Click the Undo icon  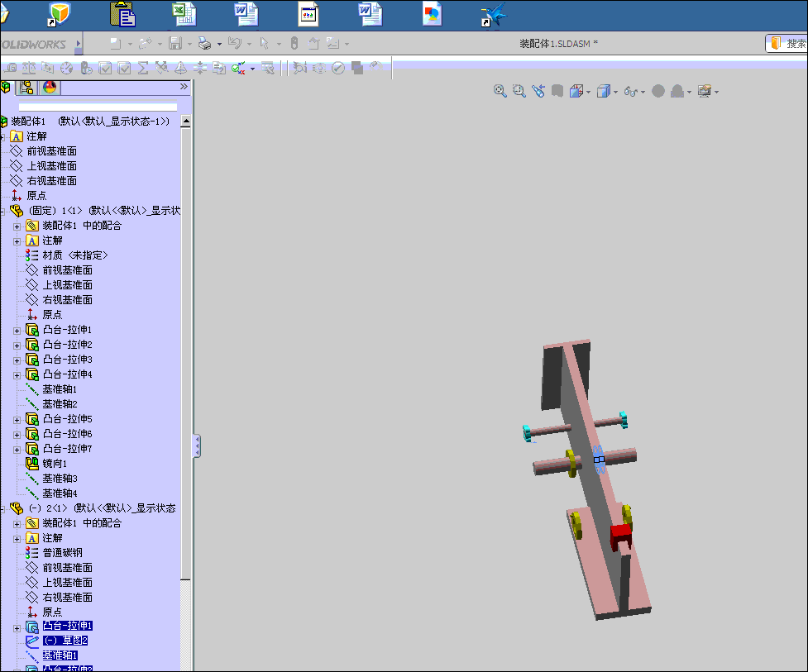coord(235,43)
